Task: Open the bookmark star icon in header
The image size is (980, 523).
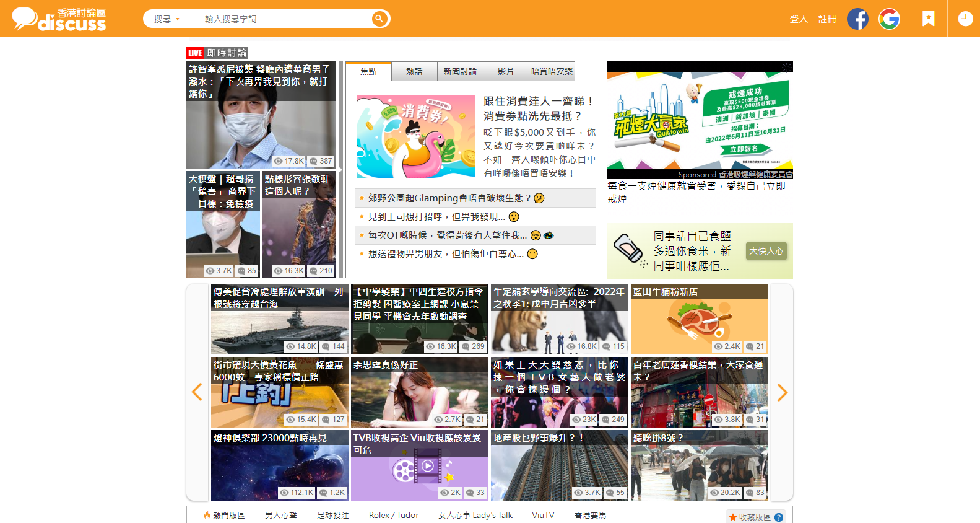Action: point(928,19)
